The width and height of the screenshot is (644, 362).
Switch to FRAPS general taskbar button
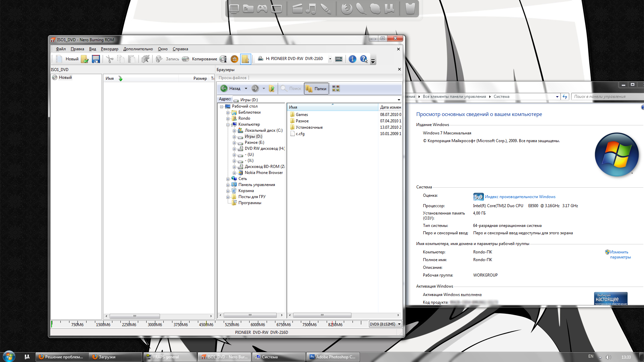click(170, 357)
